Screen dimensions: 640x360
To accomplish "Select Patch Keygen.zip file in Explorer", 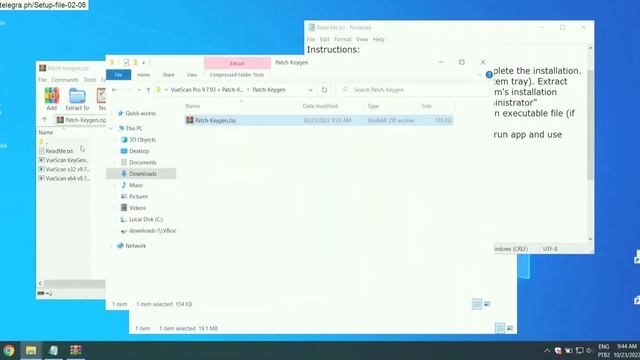I will 318,120.
